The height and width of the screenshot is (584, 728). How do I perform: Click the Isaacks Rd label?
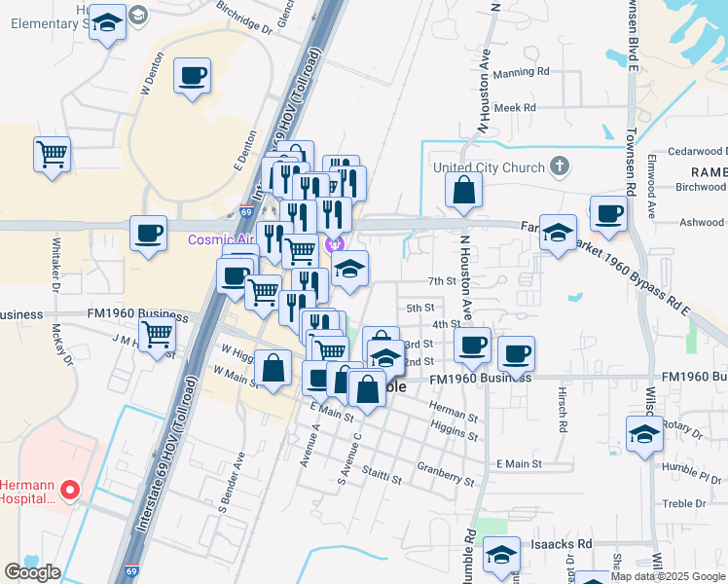point(562,544)
